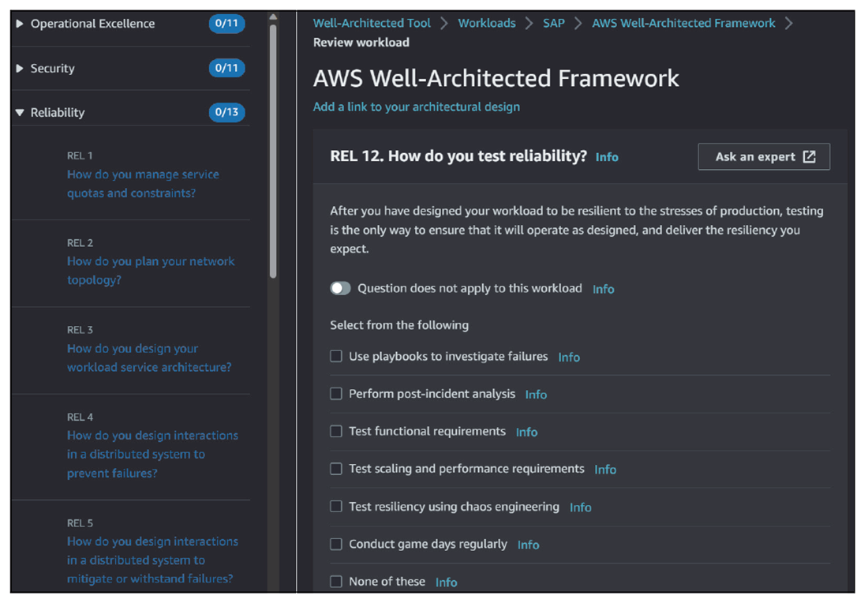868x603 pixels.
Task: Select the None of these option
Action: (335, 581)
